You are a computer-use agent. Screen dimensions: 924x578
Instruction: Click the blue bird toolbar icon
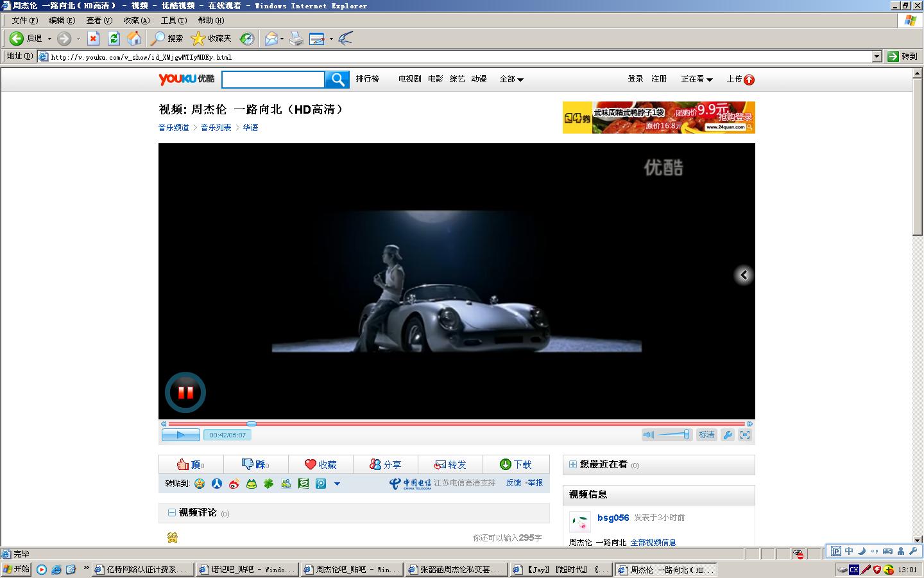click(345, 39)
